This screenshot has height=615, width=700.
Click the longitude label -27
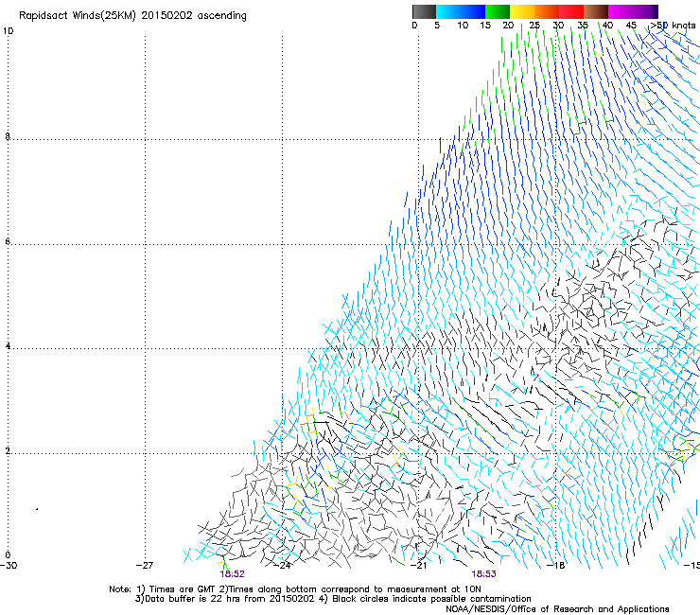click(144, 566)
